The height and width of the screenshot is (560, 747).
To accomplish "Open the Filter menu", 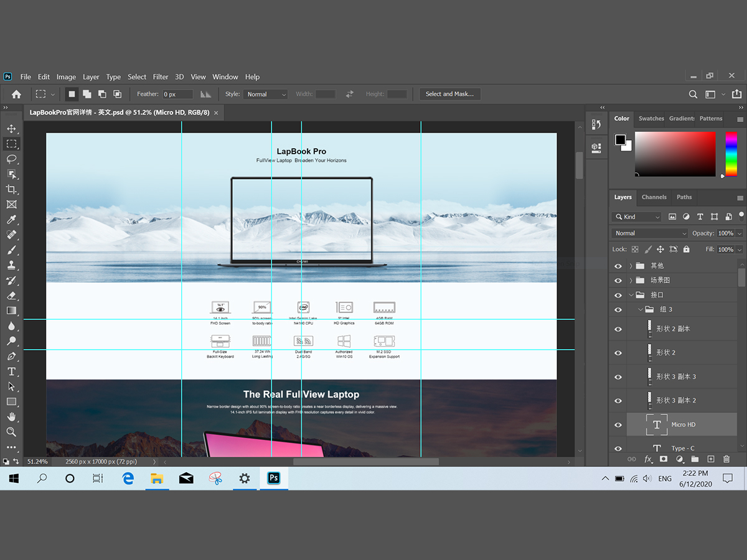I will point(161,77).
